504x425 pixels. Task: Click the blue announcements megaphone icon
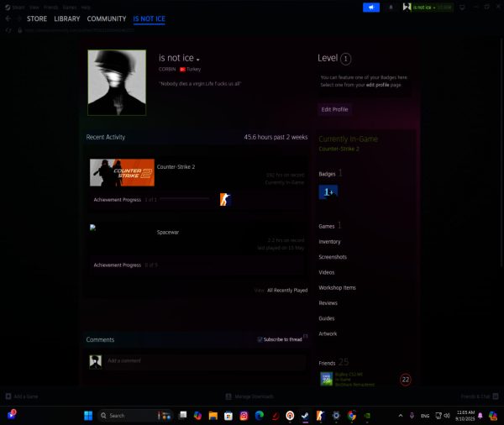click(x=371, y=7)
